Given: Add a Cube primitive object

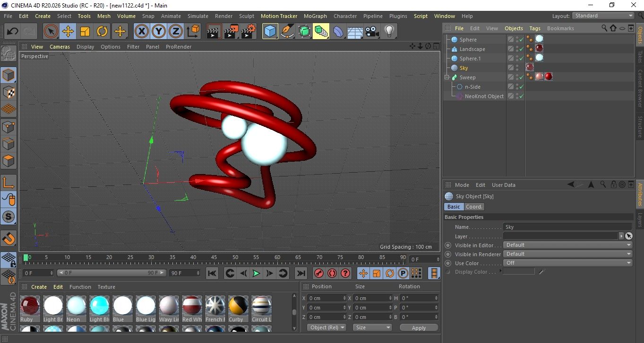Looking at the screenshot, I should pyautogui.click(x=270, y=32).
